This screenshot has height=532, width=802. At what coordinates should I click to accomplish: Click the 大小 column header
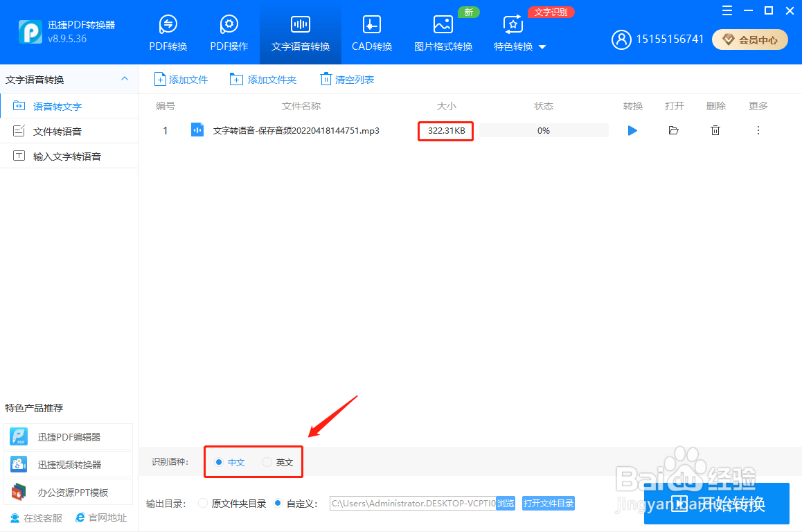(446, 106)
